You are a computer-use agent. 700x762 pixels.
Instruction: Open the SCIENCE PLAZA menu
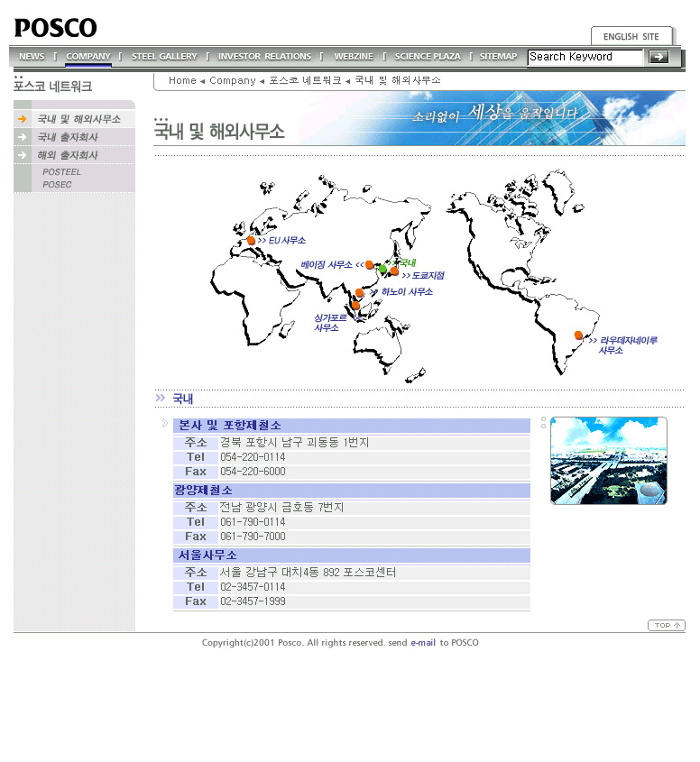coord(428,57)
